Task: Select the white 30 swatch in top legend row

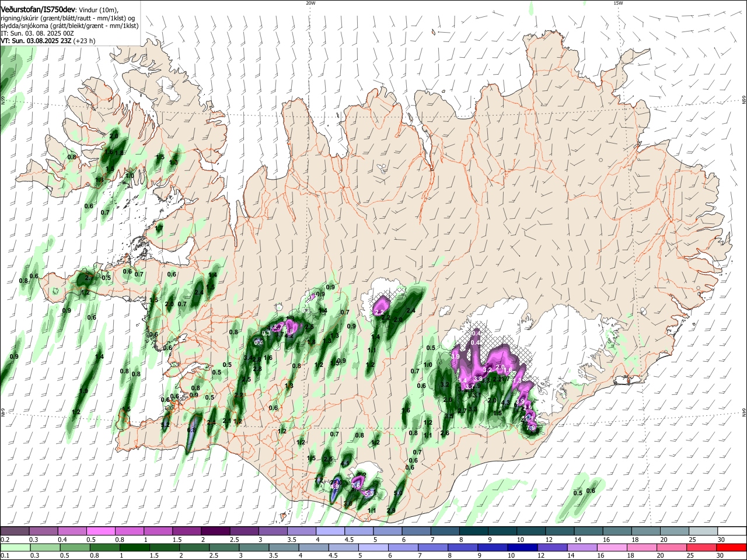Action: click(732, 531)
